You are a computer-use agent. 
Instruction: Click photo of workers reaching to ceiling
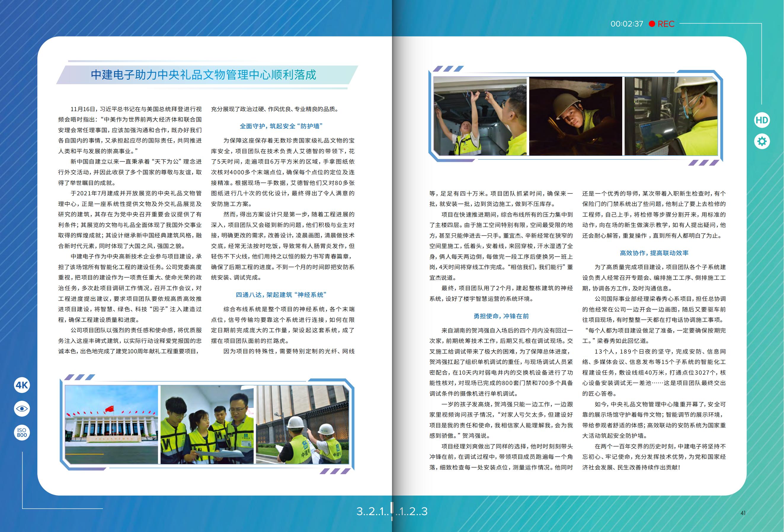pos(480,116)
